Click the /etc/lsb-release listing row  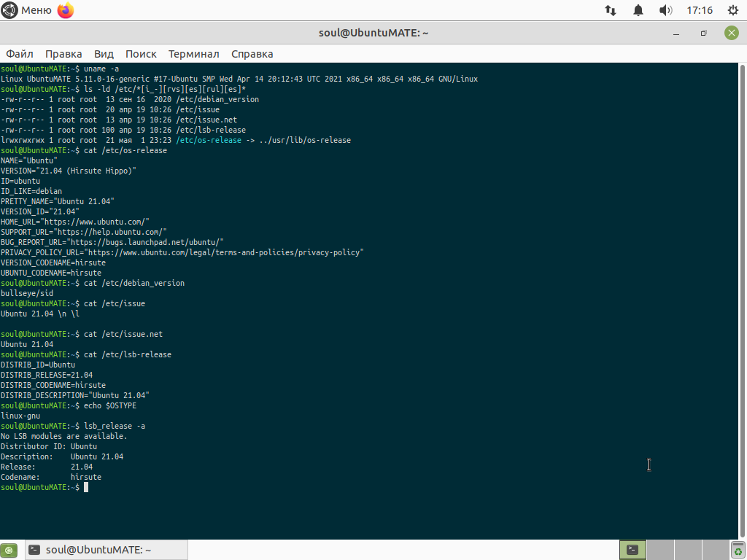point(123,130)
